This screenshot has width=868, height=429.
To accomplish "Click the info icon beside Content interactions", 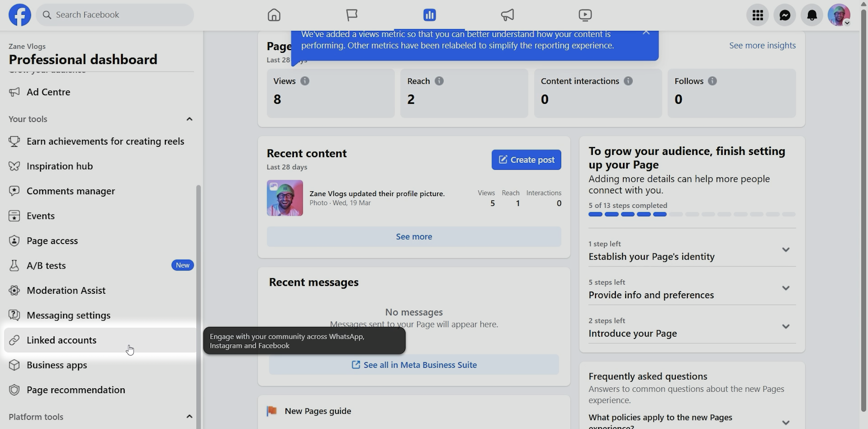I will click(628, 81).
